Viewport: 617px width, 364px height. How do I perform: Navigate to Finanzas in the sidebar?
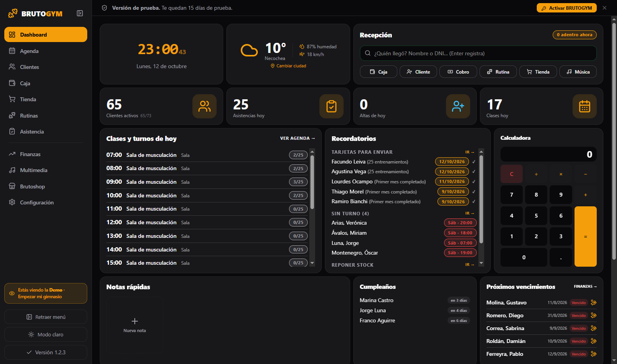pos(46,154)
